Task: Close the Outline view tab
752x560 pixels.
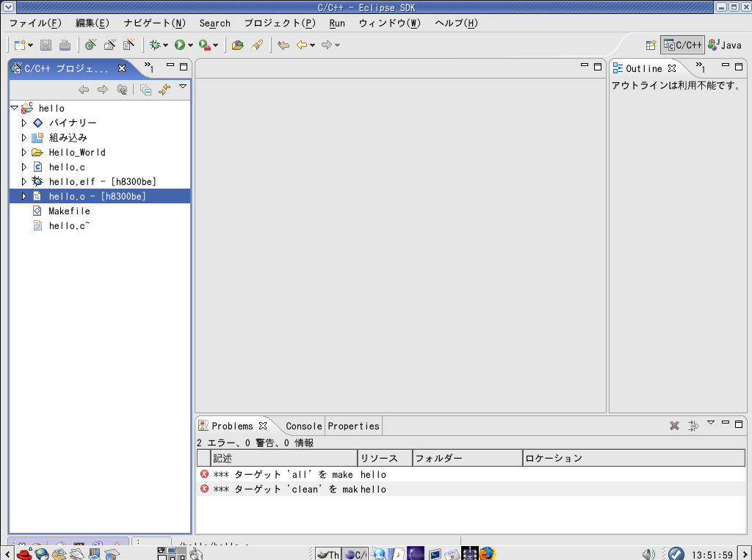Action: coord(672,68)
